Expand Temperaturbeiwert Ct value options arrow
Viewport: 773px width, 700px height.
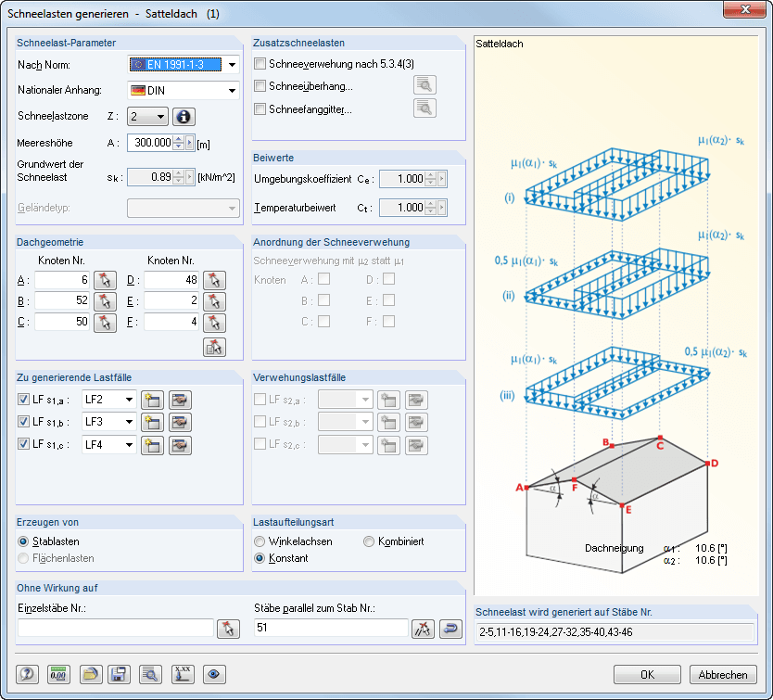(442, 208)
